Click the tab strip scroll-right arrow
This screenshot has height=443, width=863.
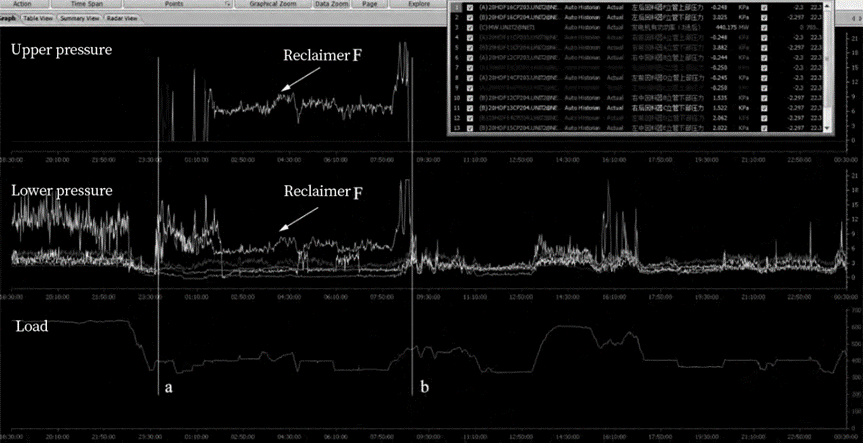(859, 19)
